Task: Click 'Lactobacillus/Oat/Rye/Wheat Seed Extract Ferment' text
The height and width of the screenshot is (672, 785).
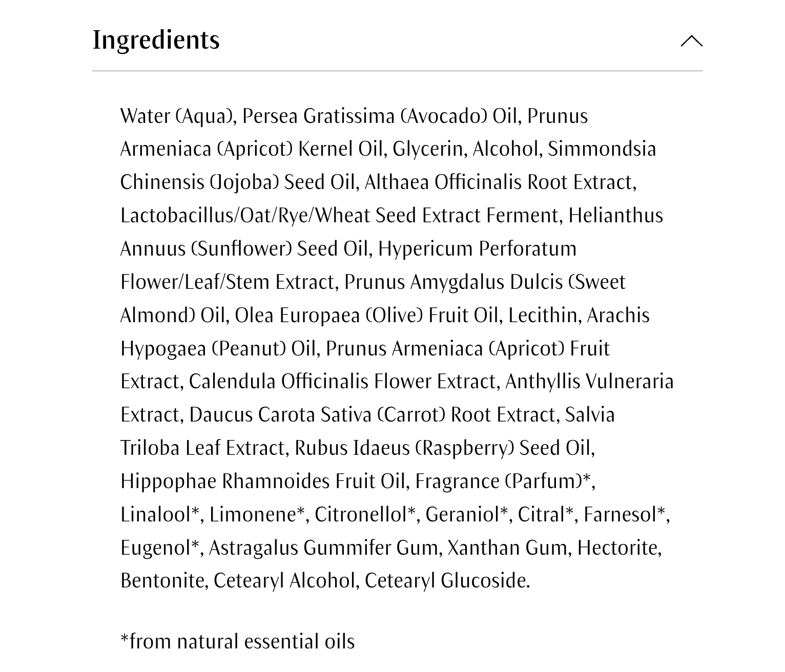Action: [339, 216]
